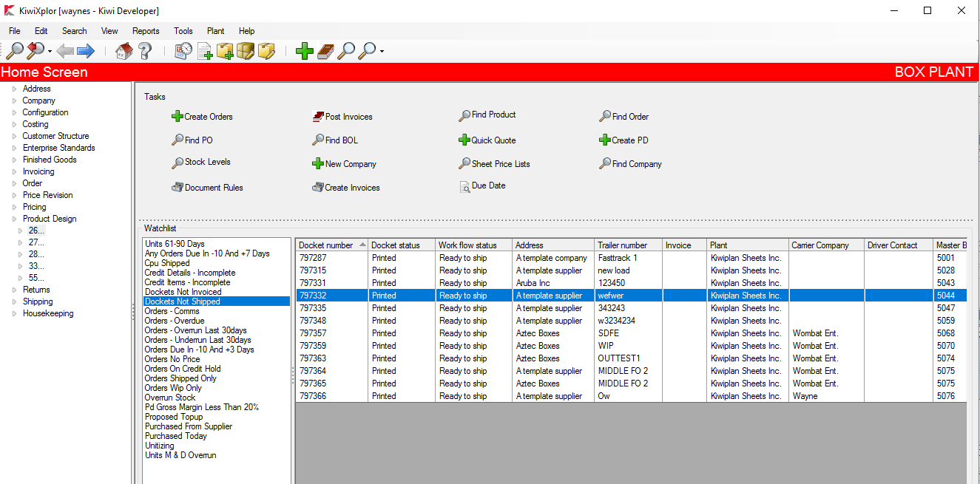Click the last magnifier toolbar icon
The height and width of the screenshot is (484, 980).
tap(367, 51)
